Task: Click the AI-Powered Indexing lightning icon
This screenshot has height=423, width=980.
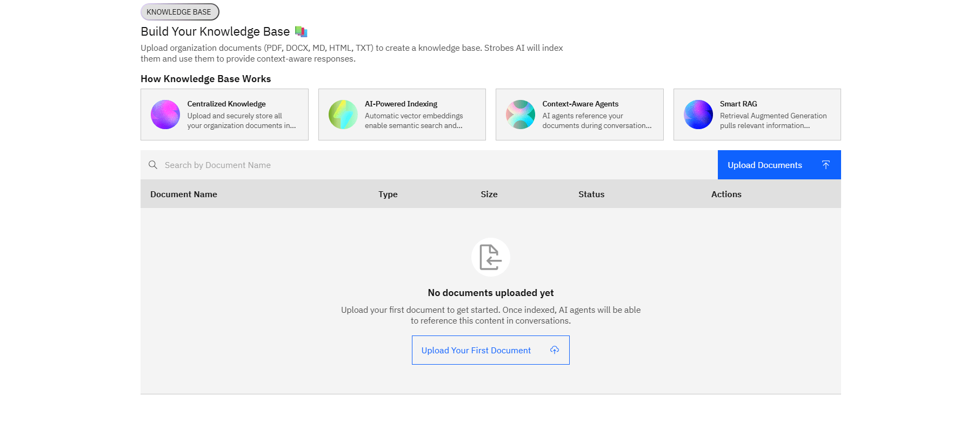Action: [x=343, y=115]
